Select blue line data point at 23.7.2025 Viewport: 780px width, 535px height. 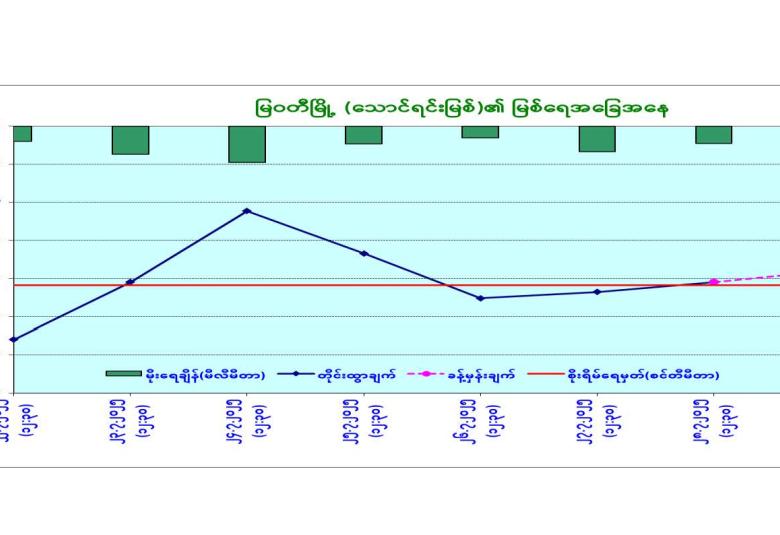130,282
